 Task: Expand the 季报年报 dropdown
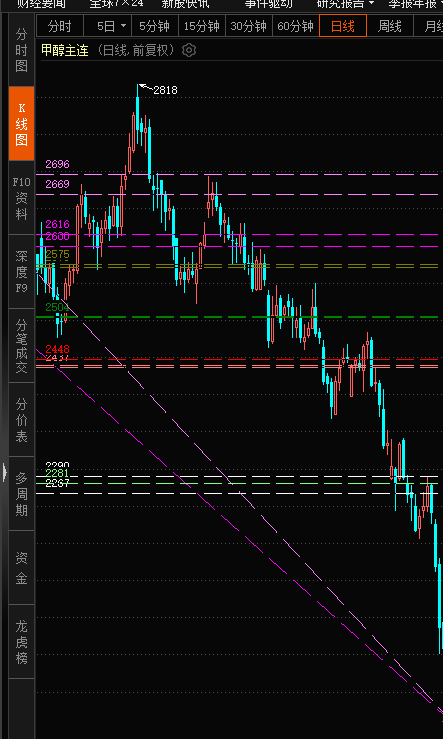[x=415, y=4]
